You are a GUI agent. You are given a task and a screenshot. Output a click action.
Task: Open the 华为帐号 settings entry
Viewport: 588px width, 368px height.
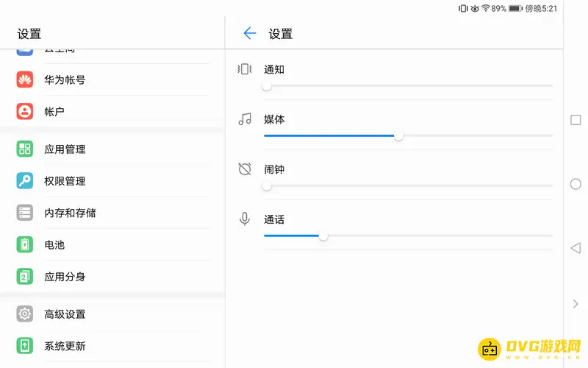pos(112,79)
